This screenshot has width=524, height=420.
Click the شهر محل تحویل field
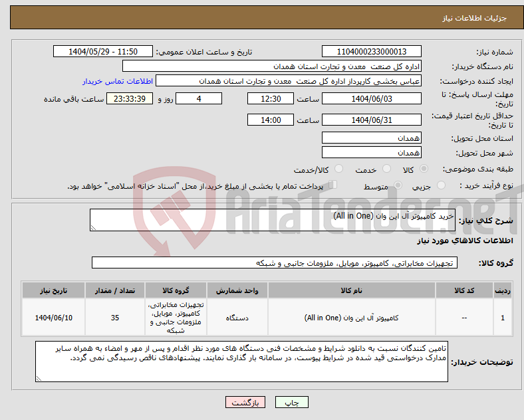tap(372, 153)
